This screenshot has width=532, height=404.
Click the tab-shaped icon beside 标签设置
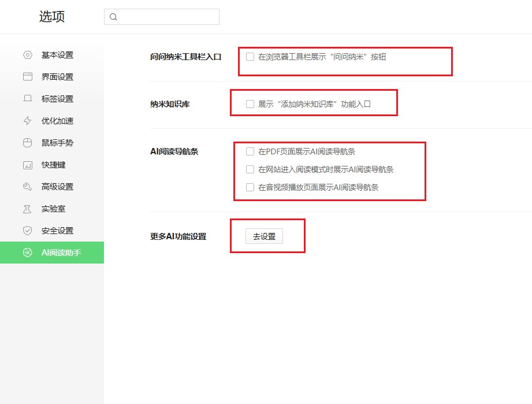point(27,99)
